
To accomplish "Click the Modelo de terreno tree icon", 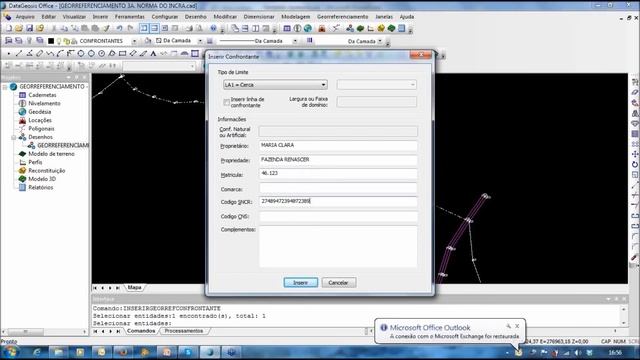I will point(22,154).
